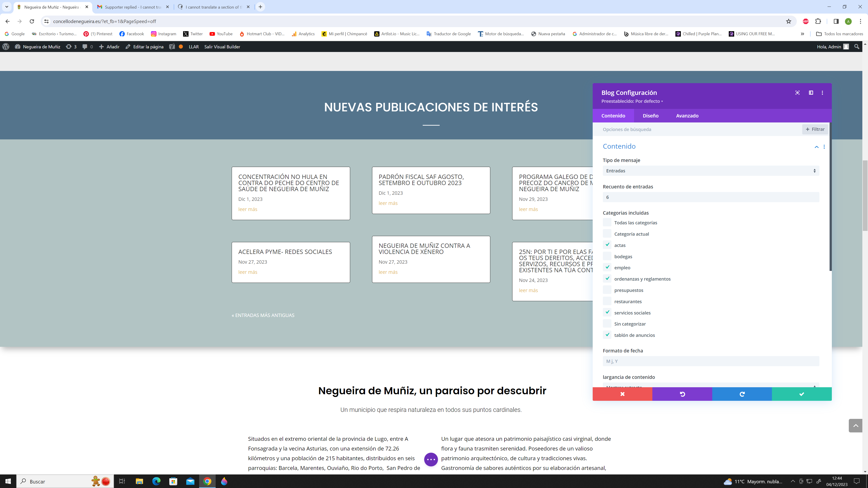
Task: Click the purple undo arrow button
Action: (682, 394)
